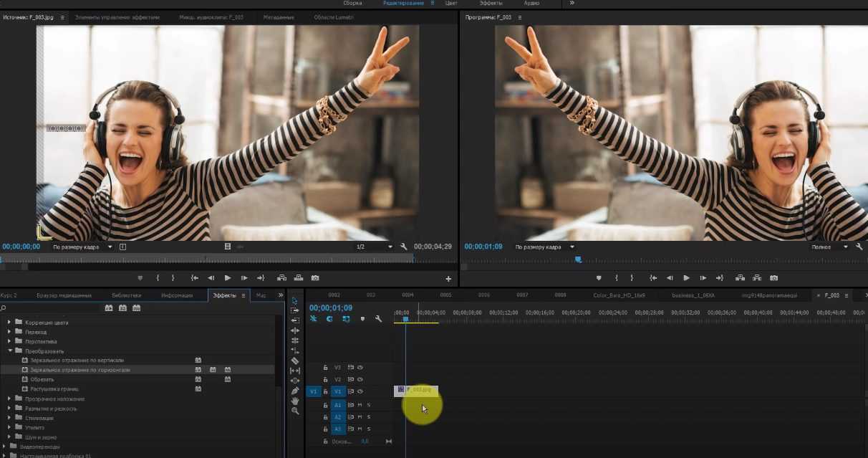The width and height of the screenshot is (868, 458).
Task: Switch to the Информация panel tab
Action: pyautogui.click(x=176, y=295)
